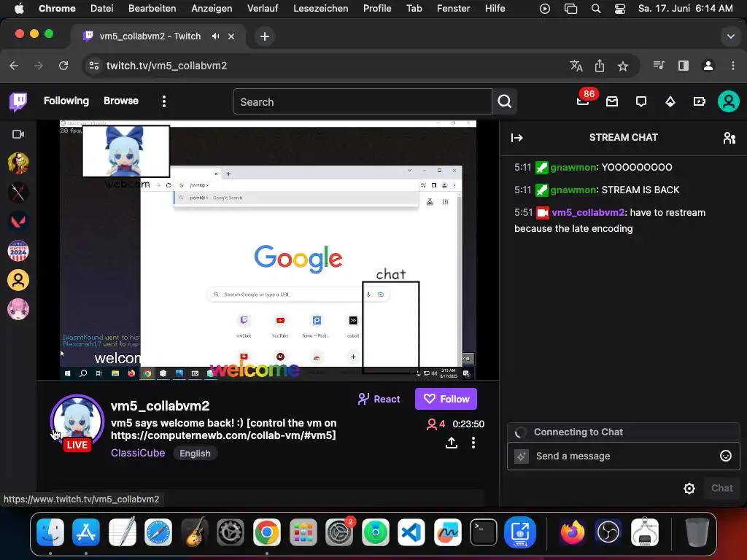Open the Twitch mail inbox icon

(x=612, y=101)
